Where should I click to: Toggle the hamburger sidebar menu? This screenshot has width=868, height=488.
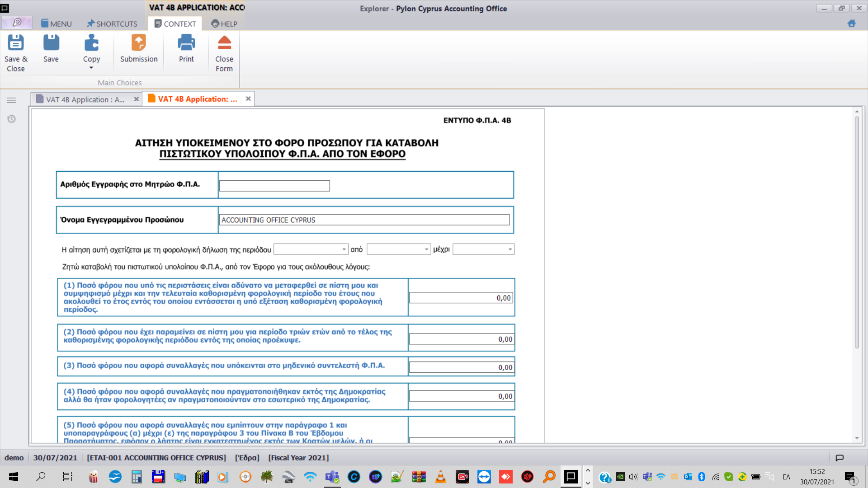click(12, 100)
